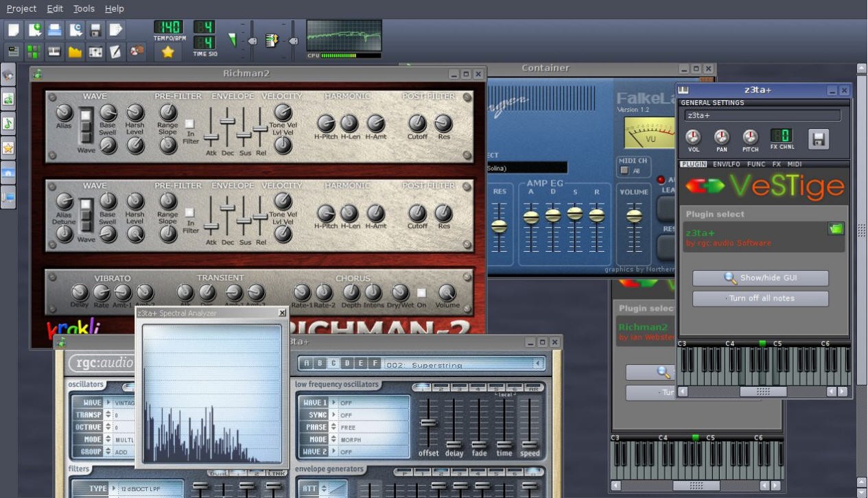The image size is (868, 498).
Task: Open the Project menu
Action: click(21, 8)
